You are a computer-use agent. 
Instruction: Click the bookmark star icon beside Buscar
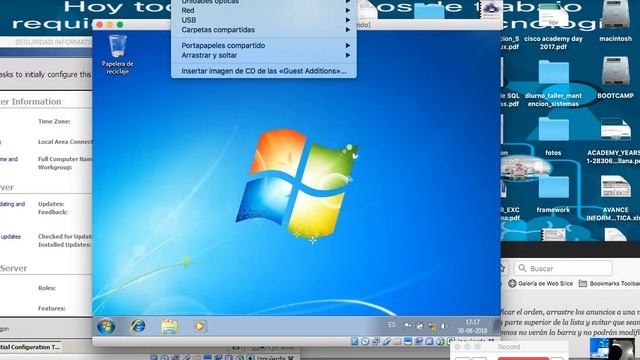[x=502, y=268]
